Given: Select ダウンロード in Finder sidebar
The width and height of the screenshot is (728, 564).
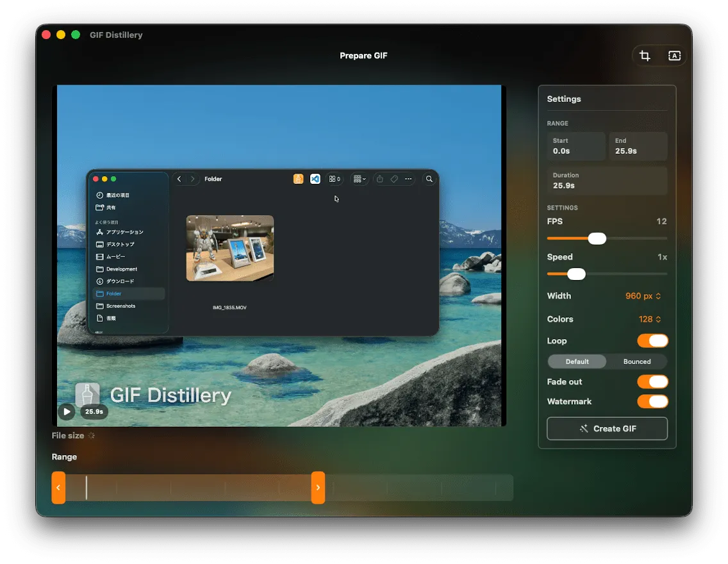Looking at the screenshot, I should click(129, 281).
